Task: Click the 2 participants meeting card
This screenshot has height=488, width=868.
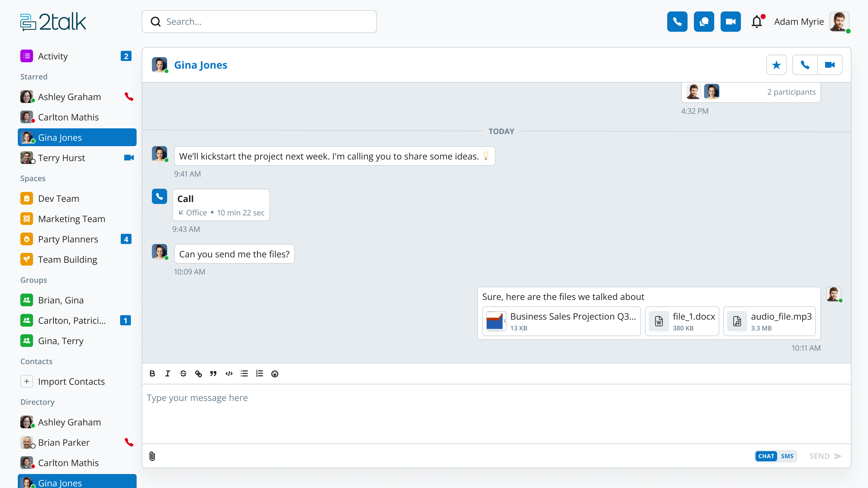Action: click(x=751, y=92)
